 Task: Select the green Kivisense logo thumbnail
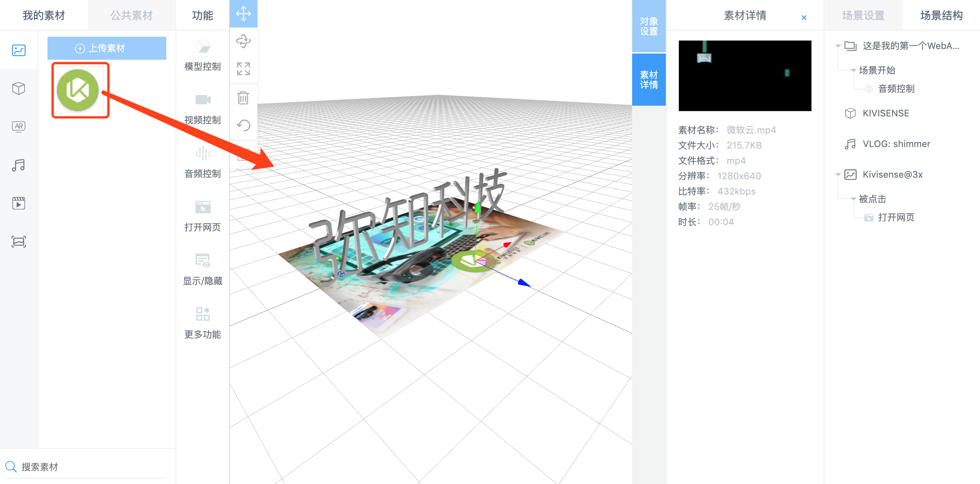tap(78, 90)
